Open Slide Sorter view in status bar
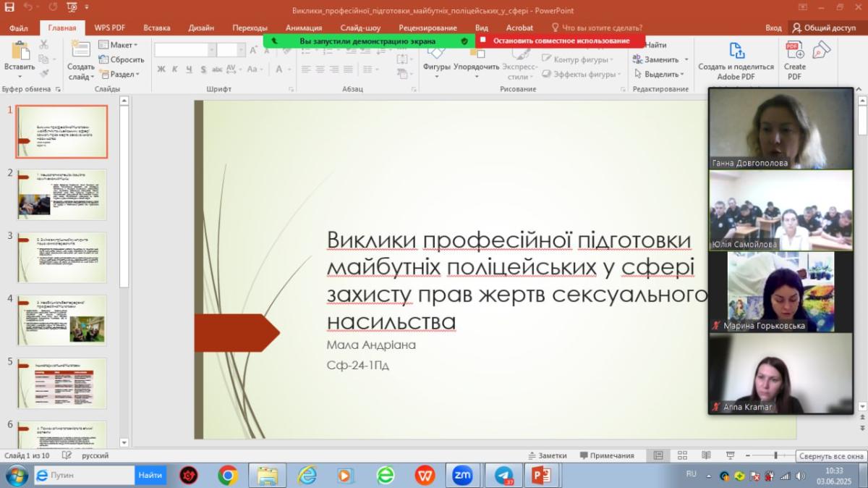 pos(681,455)
